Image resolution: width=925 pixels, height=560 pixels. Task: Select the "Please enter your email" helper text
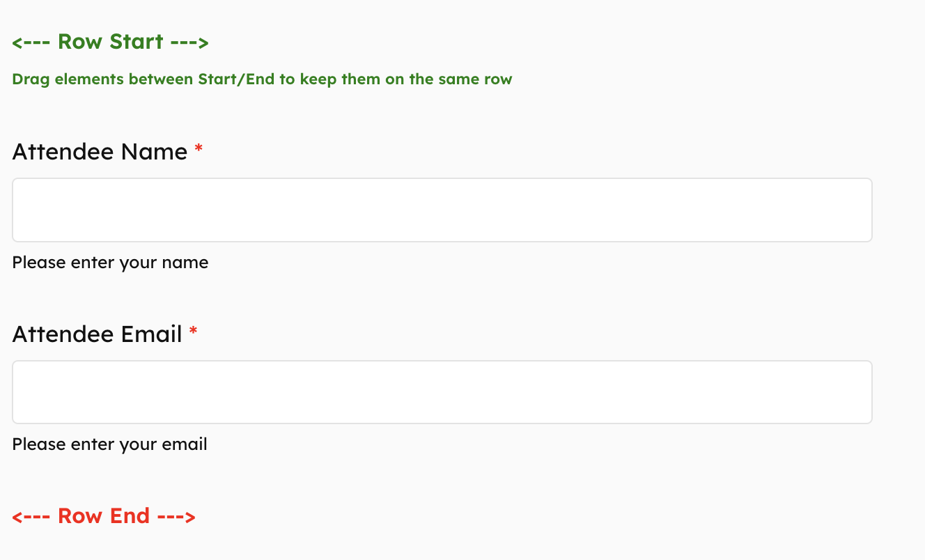(109, 444)
